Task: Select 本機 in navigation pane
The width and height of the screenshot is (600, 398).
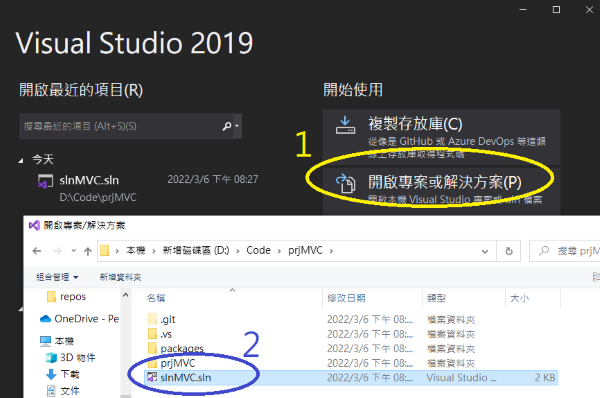Action: 57,341
